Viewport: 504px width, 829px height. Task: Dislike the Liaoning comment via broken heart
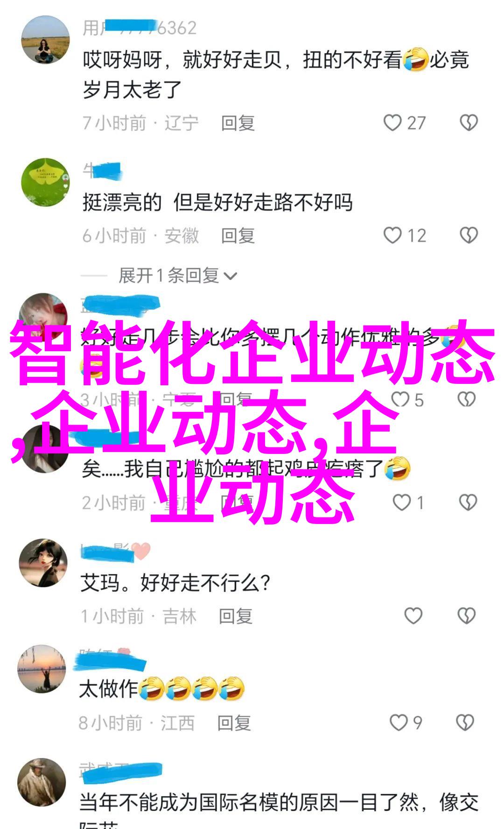(x=469, y=123)
